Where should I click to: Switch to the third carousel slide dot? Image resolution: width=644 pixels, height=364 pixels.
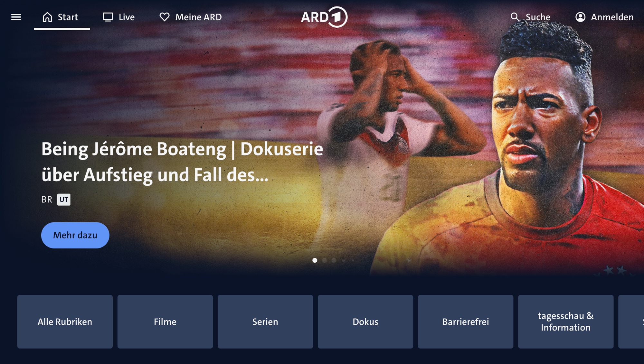334,260
